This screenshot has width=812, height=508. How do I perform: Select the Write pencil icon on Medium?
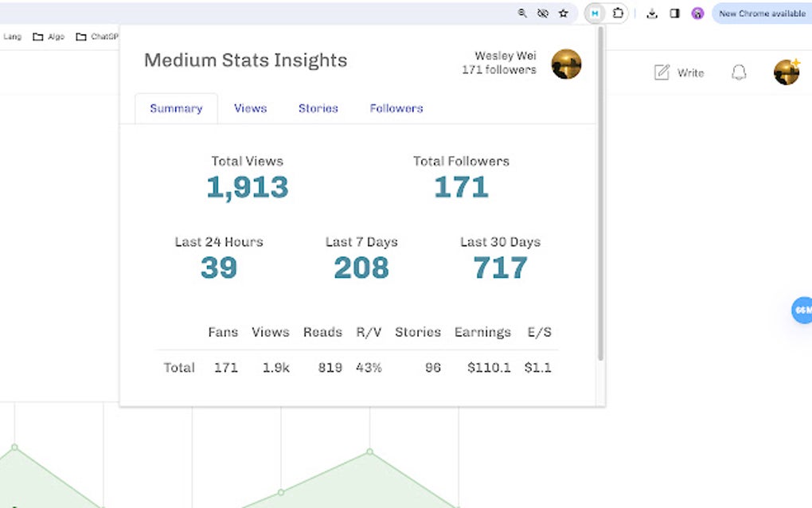point(662,72)
